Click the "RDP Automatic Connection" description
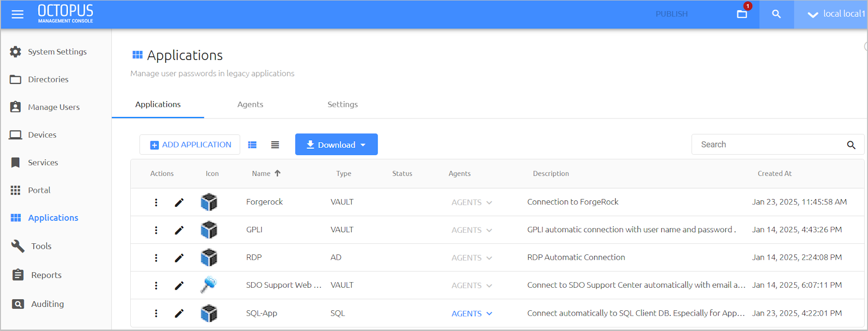The width and height of the screenshot is (868, 331). (x=576, y=257)
